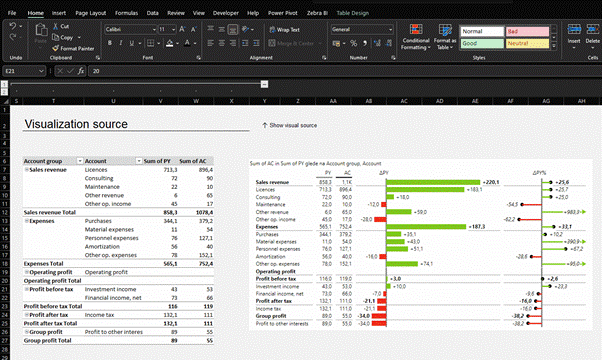
Task: Open the Zebra BI ribbon tab
Action: click(x=317, y=13)
